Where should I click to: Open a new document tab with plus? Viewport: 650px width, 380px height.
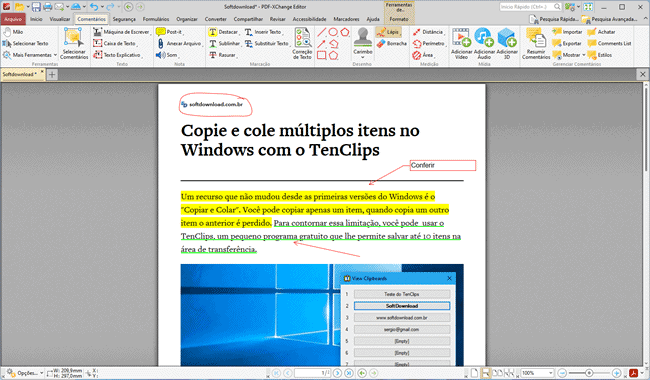point(52,75)
